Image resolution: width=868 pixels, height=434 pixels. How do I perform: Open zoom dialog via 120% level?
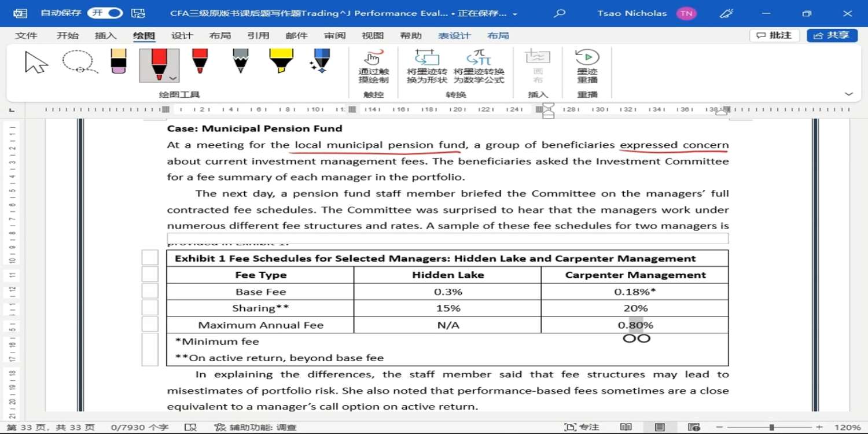click(x=848, y=427)
